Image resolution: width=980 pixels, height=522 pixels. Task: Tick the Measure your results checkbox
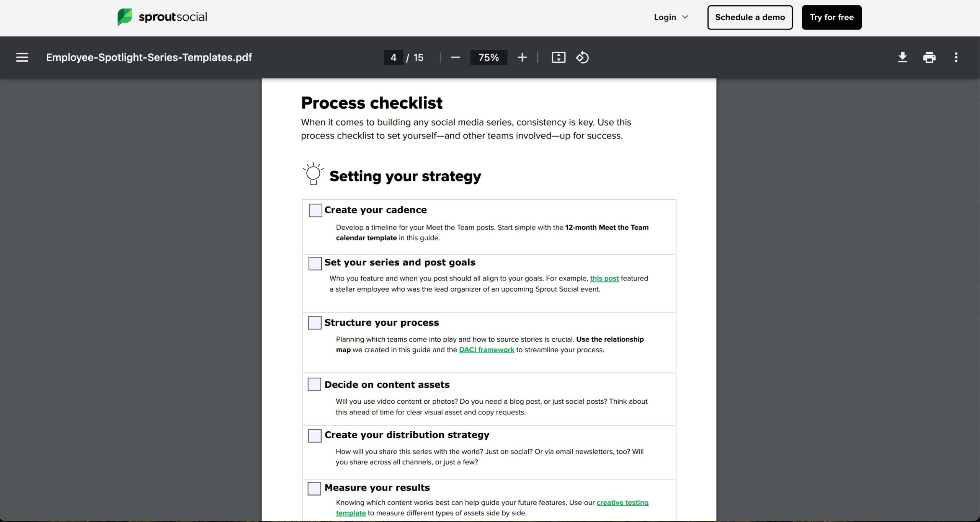pyautogui.click(x=314, y=488)
